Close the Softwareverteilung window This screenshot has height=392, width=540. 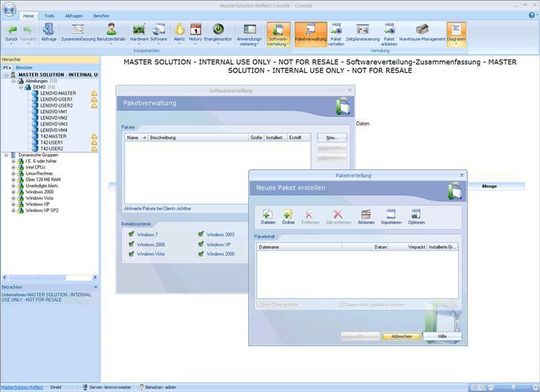[x=350, y=90]
